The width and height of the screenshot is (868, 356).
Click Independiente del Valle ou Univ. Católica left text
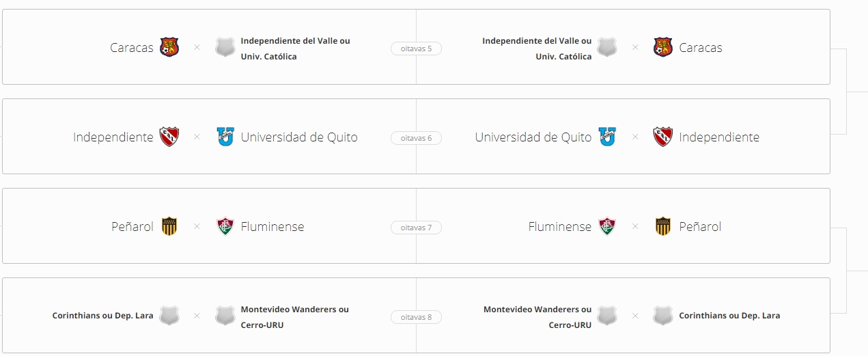[295, 49]
